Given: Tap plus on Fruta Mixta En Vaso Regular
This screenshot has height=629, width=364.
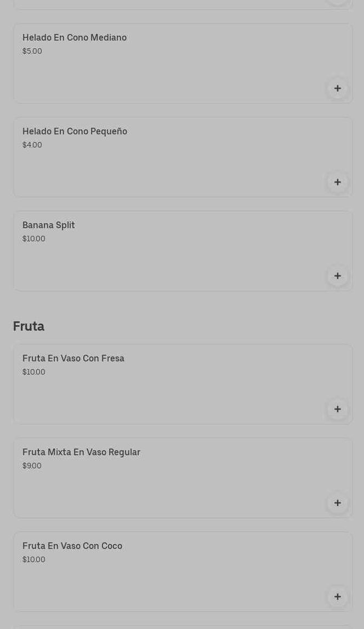Looking at the screenshot, I should pos(337,503).
